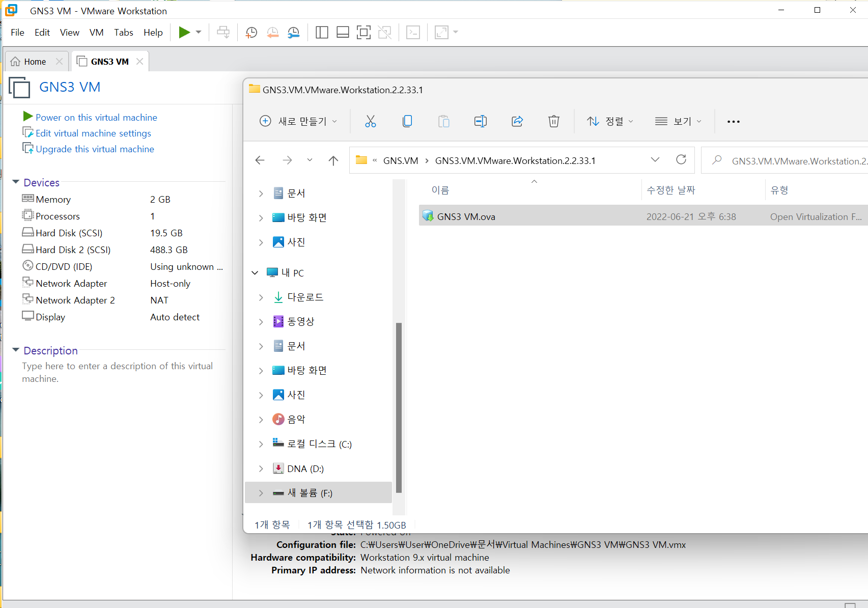The height and width of the screenshot is (608, 868).
Task: Open the 보기 view dropdown
Action: coord(678,121)
